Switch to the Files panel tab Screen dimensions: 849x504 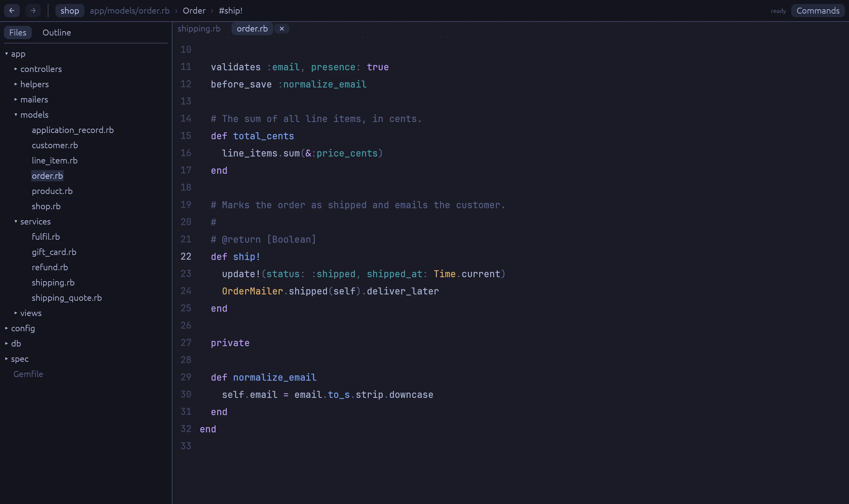18,32
